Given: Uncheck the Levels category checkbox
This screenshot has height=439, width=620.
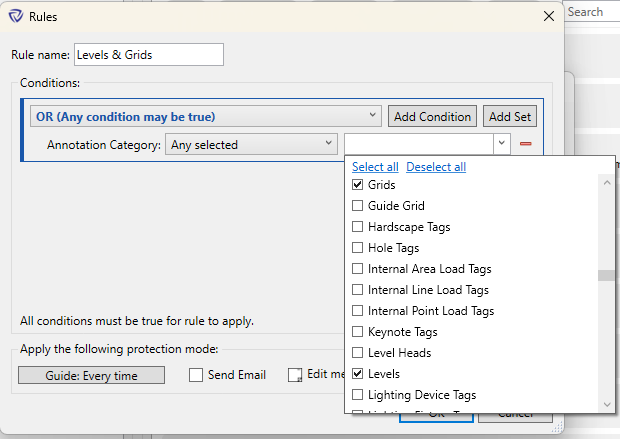Looking at the screenshot, I should click(357, 373).
